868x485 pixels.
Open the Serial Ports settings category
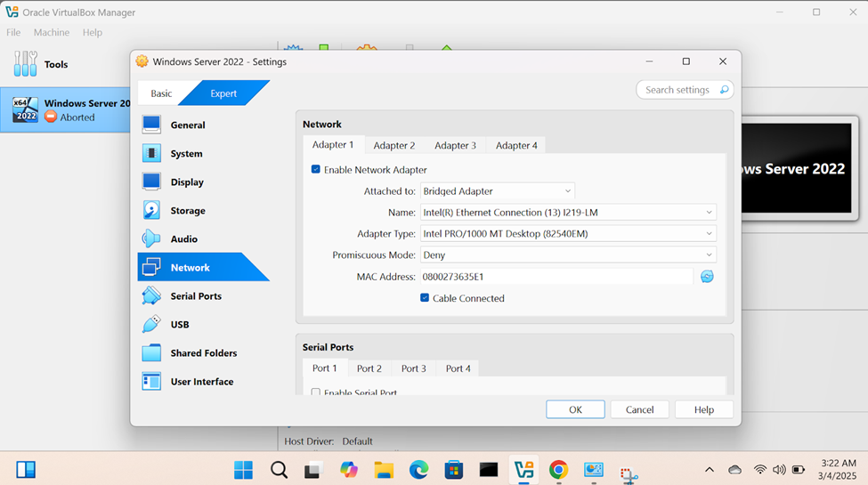[203, 296]
